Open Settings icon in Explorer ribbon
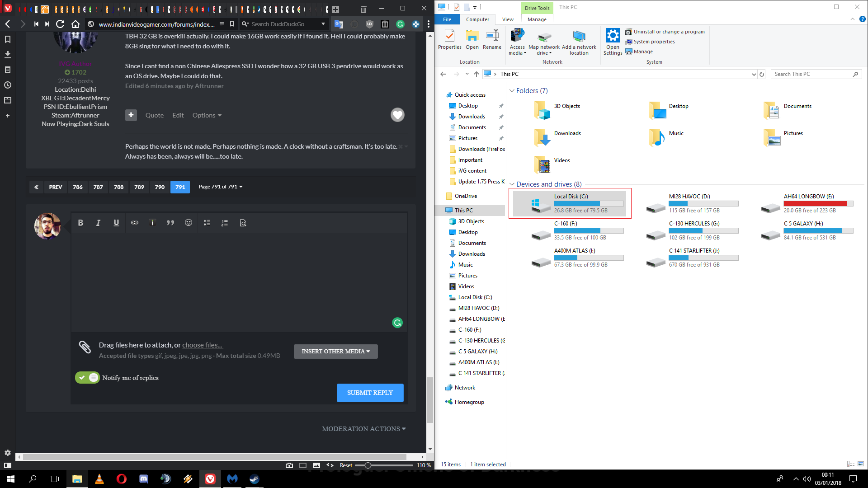Viewport: 868px width, 488px height. (x=613, y=36)
